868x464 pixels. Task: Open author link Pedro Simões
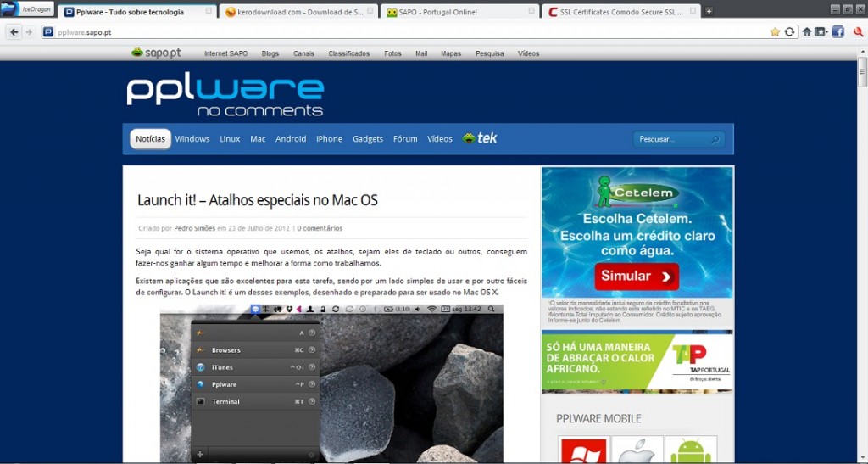tap(194, 228)
